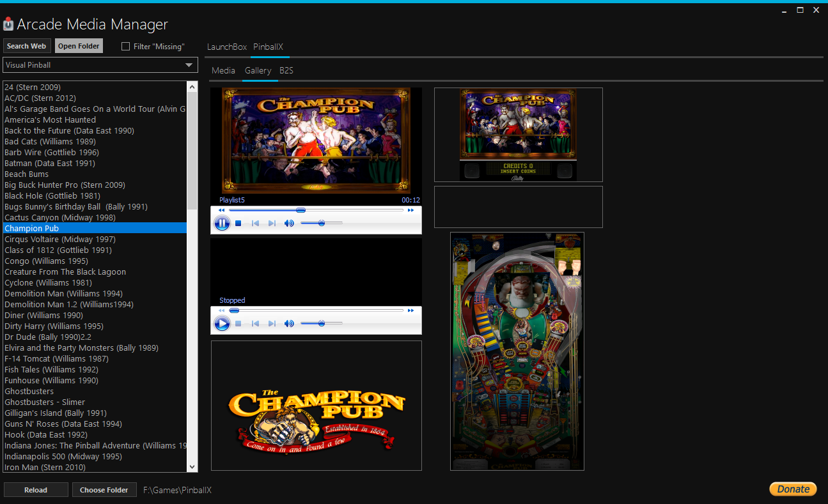Click fast-forward arrows on Playlist5 player

click(x=410, y=210)
